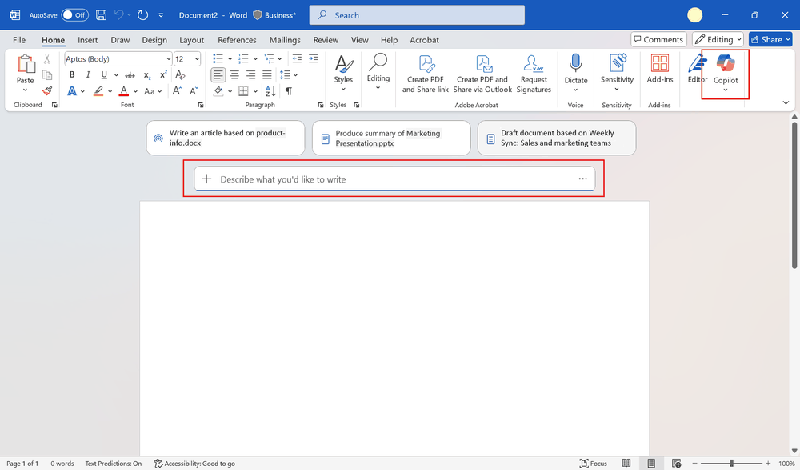
Task: Click the 'Describe what you'd like to write' box
Action: coord(394,179)
